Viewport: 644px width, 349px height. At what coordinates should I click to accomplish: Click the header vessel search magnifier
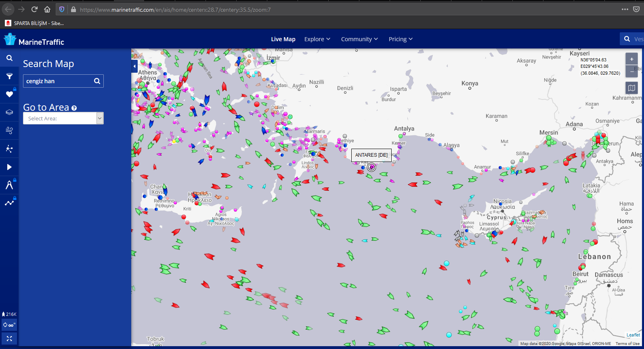627,39
